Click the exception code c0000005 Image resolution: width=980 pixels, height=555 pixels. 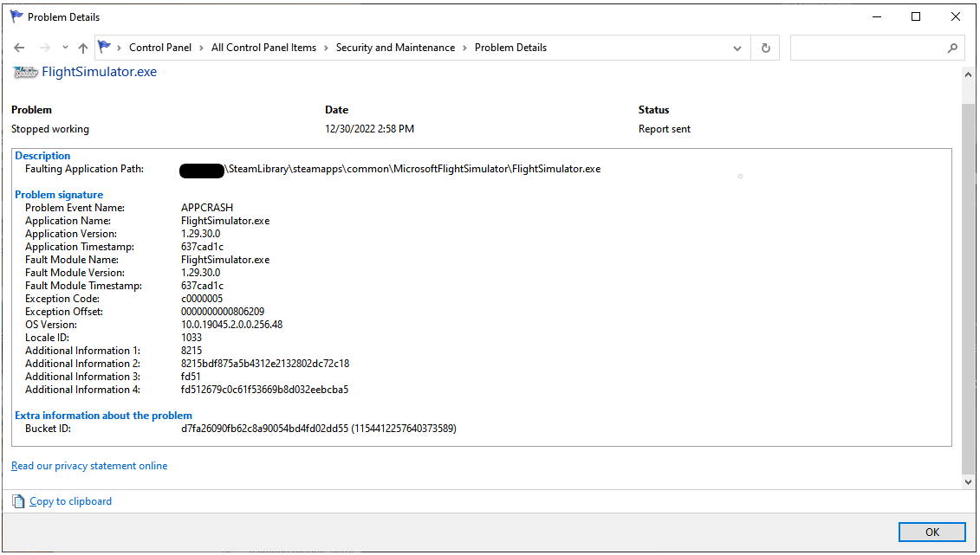[x=202, y=299]
